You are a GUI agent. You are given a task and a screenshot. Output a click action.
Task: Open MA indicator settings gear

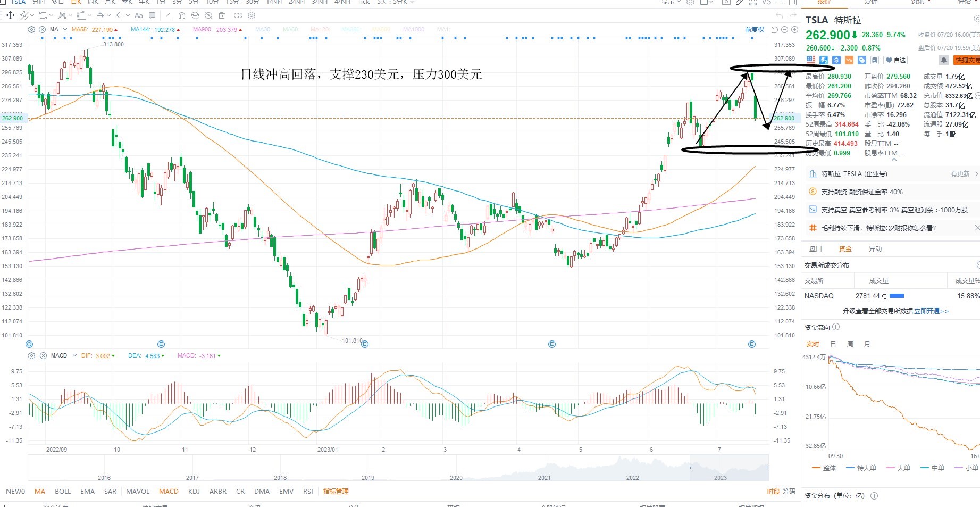32,29
